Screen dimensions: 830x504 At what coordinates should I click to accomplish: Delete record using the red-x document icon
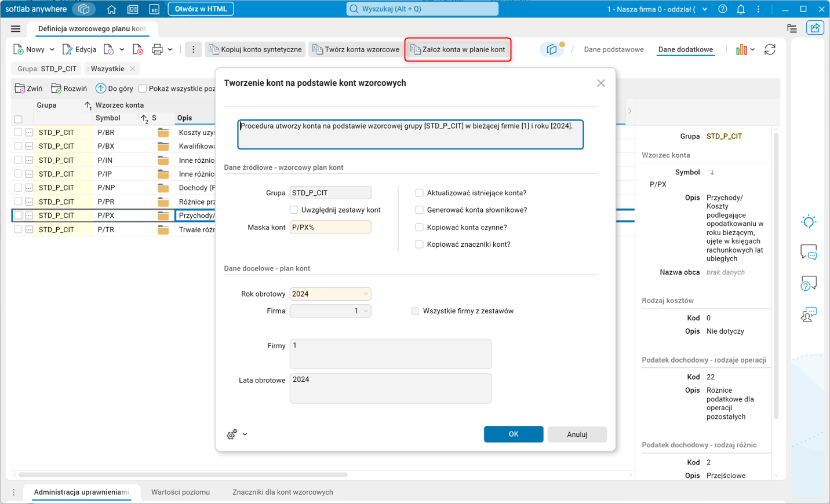(x=138, y=50)
